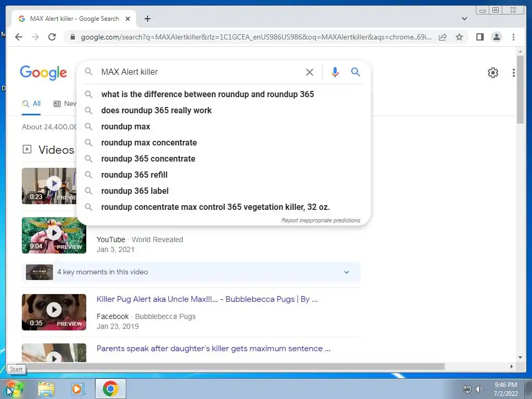Open Windows Explorer from the taskbar

(46, 389)
